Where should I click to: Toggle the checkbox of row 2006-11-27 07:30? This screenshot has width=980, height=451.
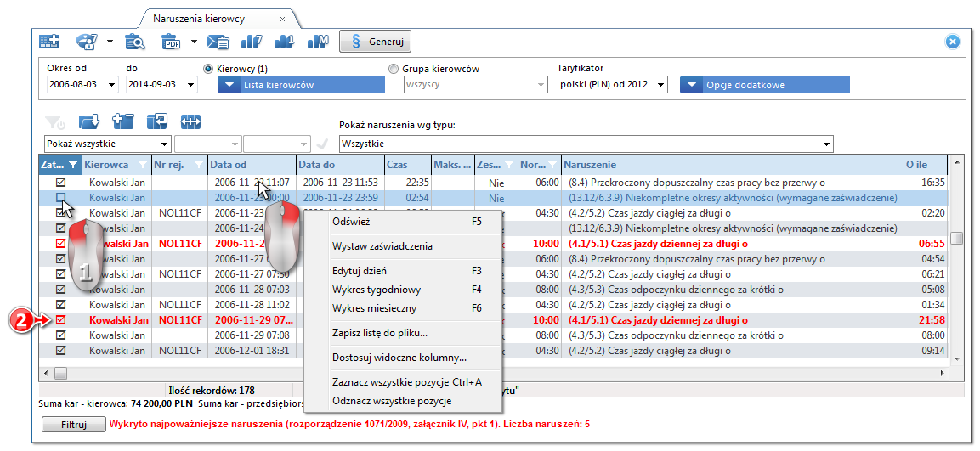click(60, 273)
